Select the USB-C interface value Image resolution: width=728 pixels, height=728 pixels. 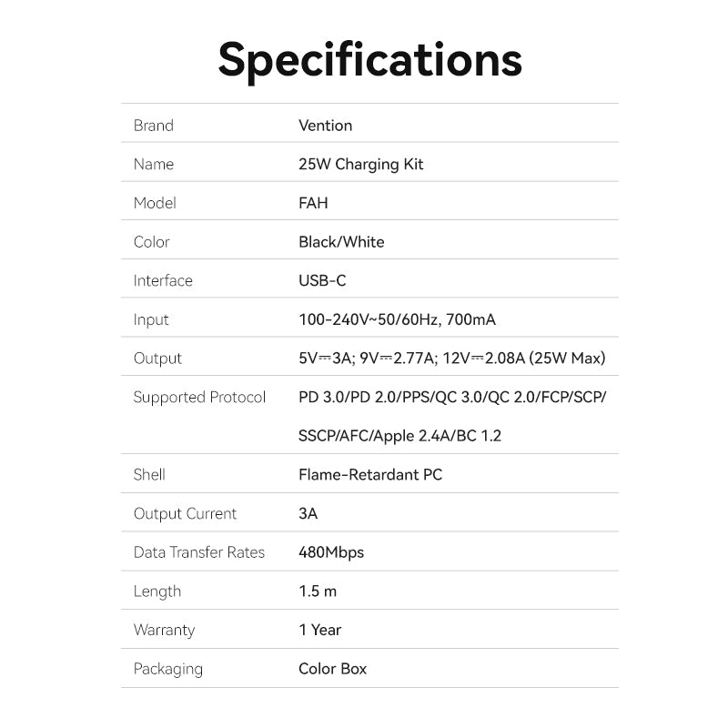click(322, 281)
